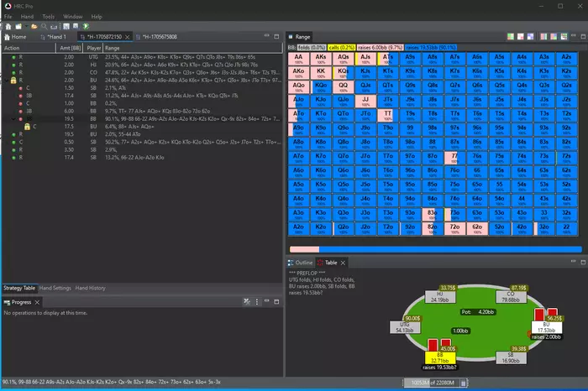Click the pink-white range view icon

coord(521,36)
